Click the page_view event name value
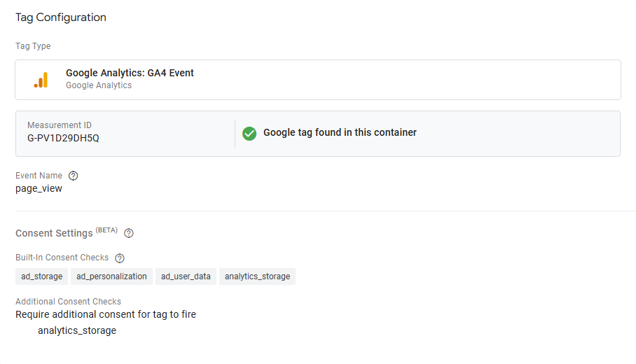This screenshot has width=636, height=364. click(39, 189)
